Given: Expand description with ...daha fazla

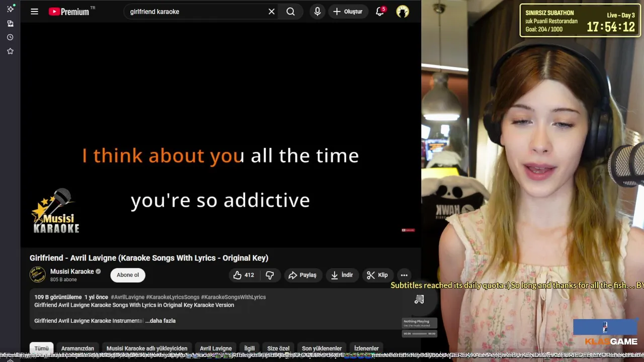Looking at the screenshot, I should click(x=160, y=321).
